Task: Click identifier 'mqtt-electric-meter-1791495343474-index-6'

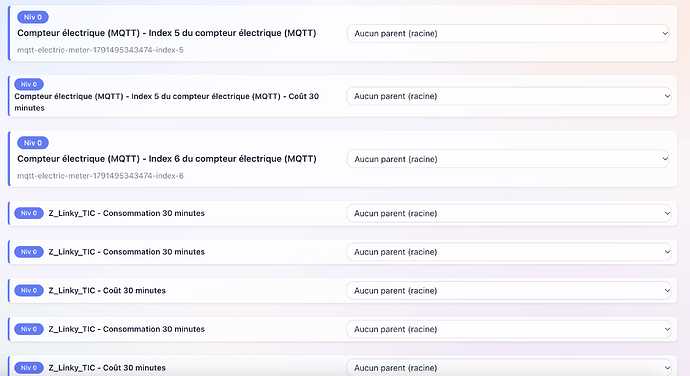Action: coord(100,176)
